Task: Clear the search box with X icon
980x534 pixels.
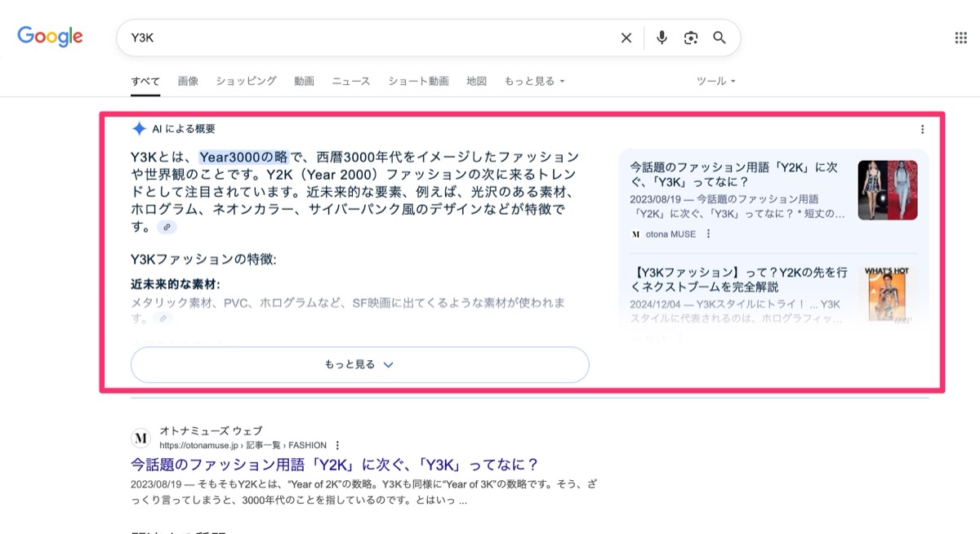Action: 626,38
